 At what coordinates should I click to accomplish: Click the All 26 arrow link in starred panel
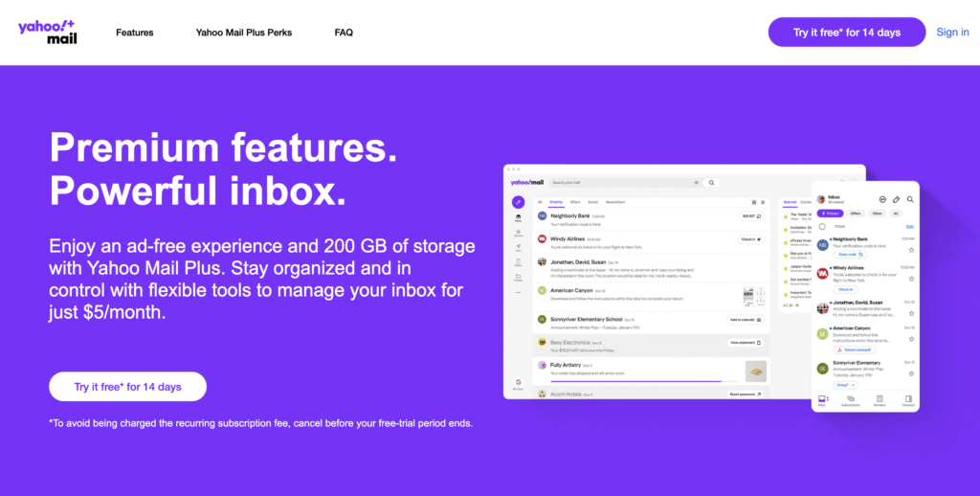[x=791, y=305]
